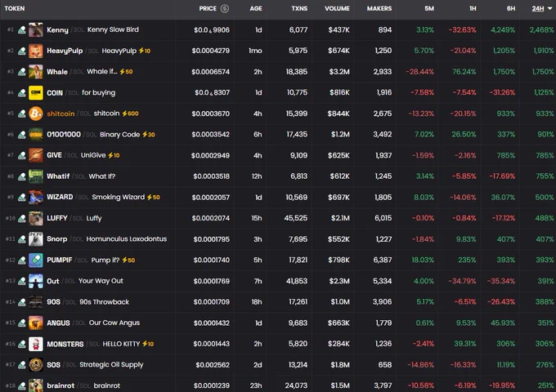The image size is (556, 392).
Task: Click the -28.44% 5M change for Whale
Action: [419, 72]
